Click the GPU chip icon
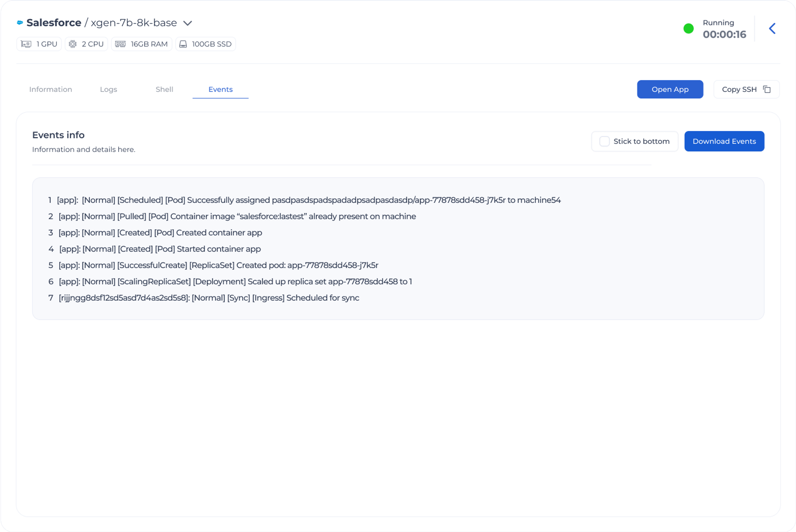Image resolution: width=796 pixels, height=532 pixels. tap(26, 44)
